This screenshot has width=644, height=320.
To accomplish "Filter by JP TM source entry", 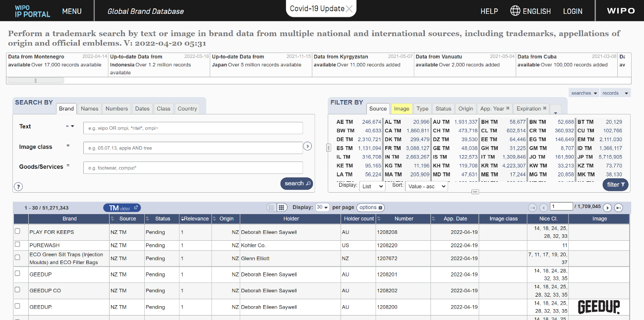I will tap(599, 157).
